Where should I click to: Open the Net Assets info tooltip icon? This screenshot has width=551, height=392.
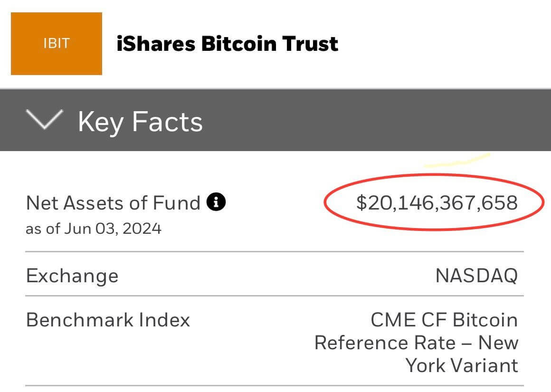coord(216,203)
